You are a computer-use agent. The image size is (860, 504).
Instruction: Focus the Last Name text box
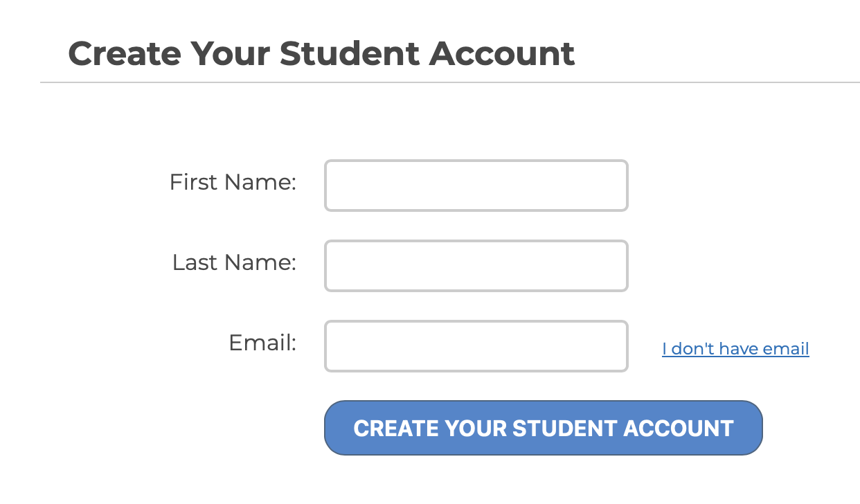tap(476, 266)
